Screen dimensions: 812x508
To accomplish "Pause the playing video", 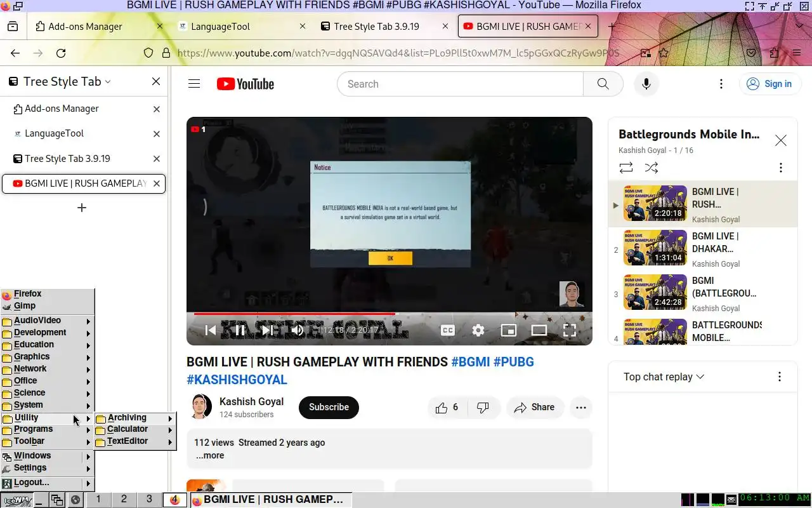I will [240, 330].
